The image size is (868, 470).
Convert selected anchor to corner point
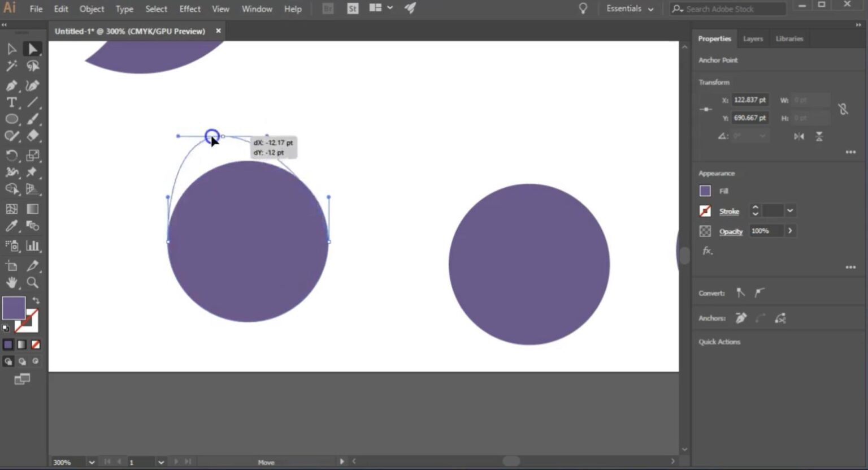click(741, 292)
